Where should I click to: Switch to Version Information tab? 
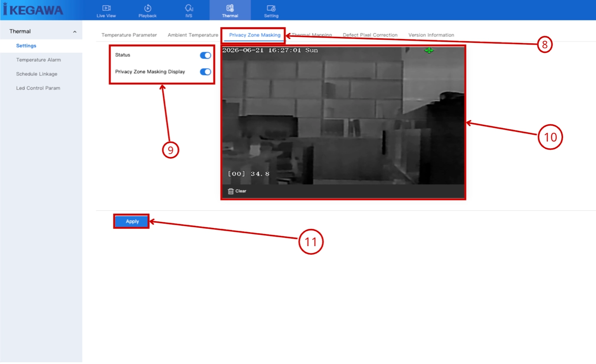point(431,35)
